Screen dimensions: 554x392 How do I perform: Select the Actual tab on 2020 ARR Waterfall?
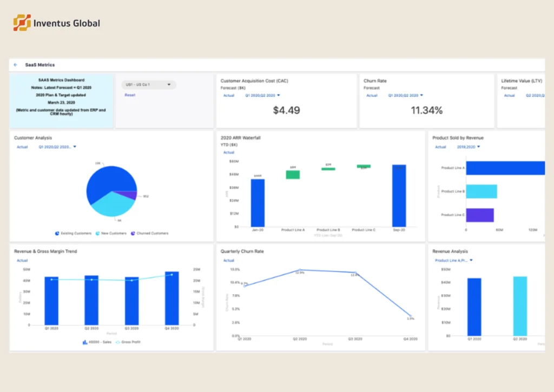[x=228, y=152]
